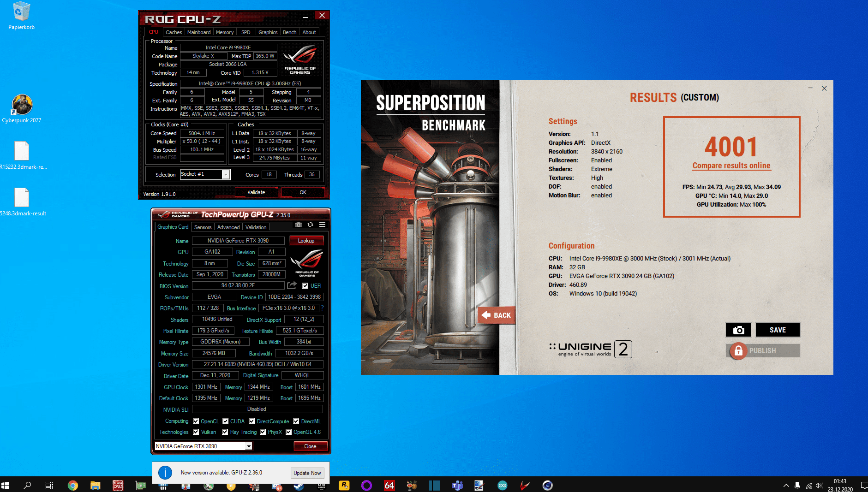
Task: Open the GPU-Z hamburger menu
Action: click(x=322, y=225)
